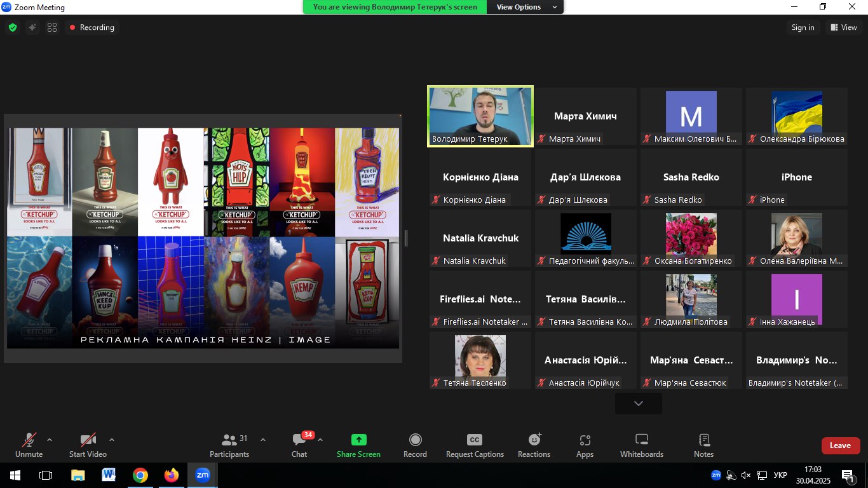This screenshot has width=868, height=488.
Task: Show more participants with the down chevron
Action: coord(639,403)
